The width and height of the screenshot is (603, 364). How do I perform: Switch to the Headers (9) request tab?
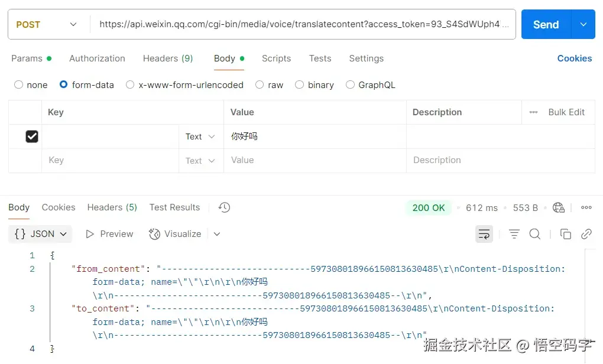[x=168, y=58]
